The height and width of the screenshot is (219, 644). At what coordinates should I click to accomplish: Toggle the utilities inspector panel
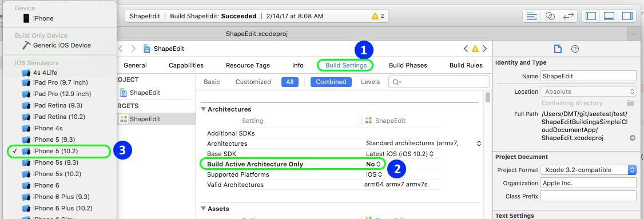coord(627,16)
